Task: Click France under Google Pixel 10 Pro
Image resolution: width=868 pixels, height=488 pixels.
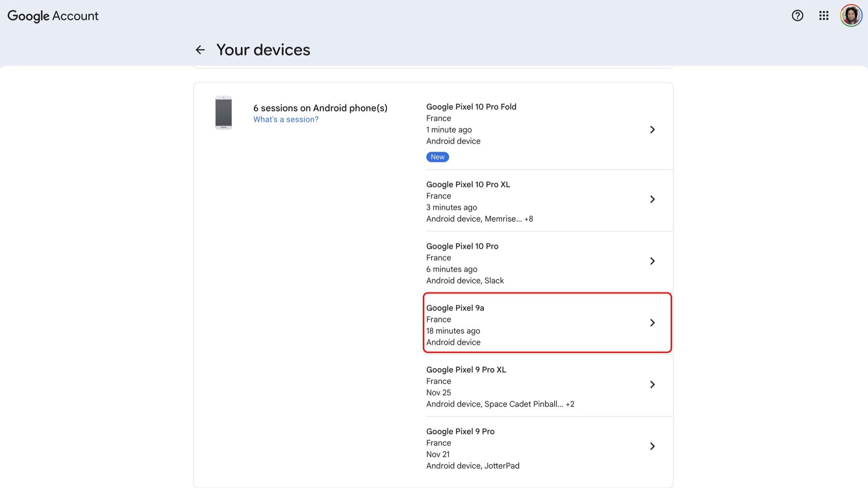Action: [438, 257]
